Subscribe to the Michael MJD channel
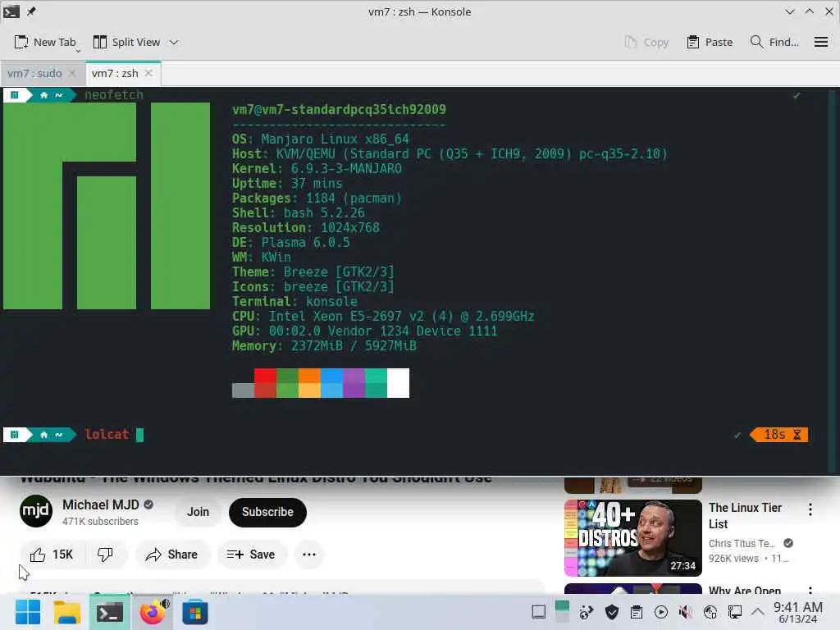This screenshot has height=630, width=840. point(267,512)
